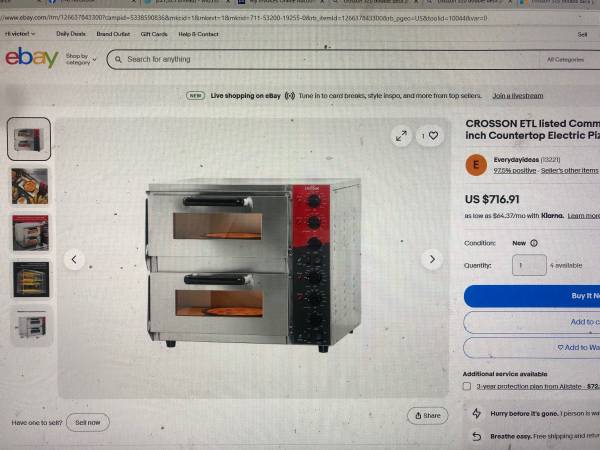Click the Quantity input box
The image size is (600, 450).
click(x=529, y=265)
